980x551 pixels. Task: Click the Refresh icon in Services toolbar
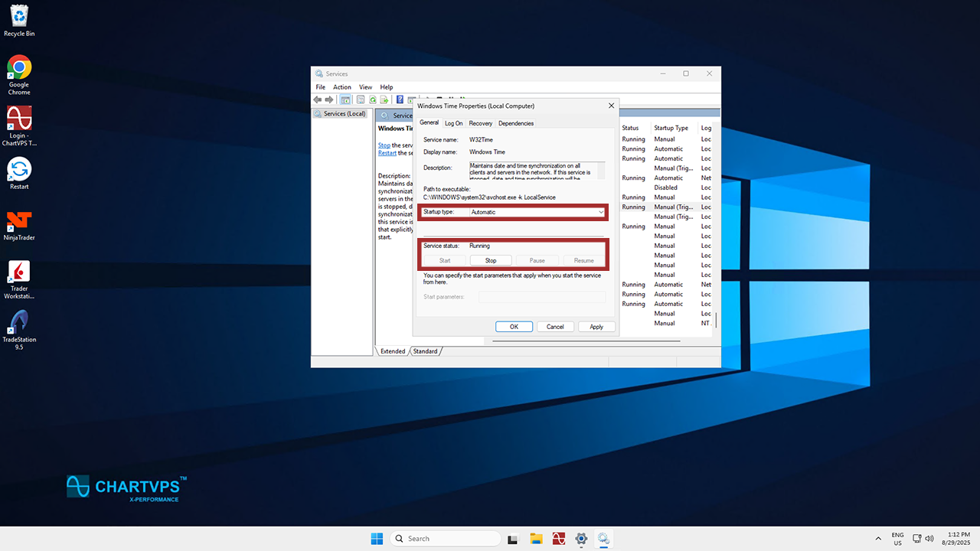(x=373, y=99)
